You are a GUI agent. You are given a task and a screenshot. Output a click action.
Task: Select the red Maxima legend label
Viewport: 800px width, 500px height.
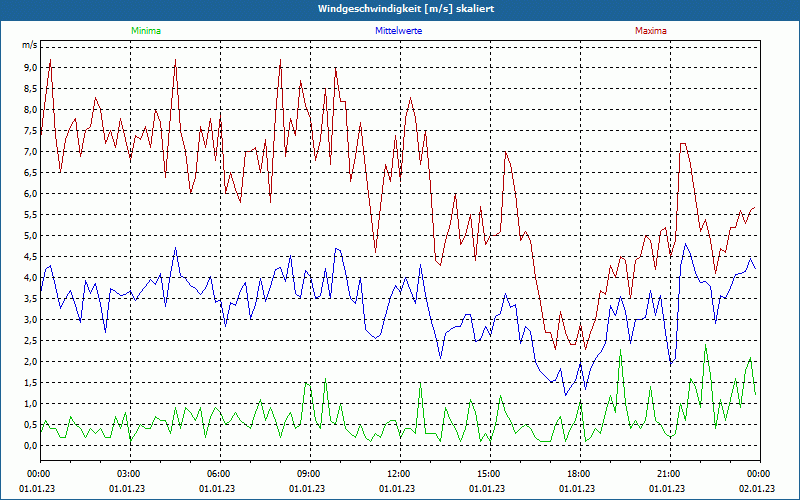point(651,31)
